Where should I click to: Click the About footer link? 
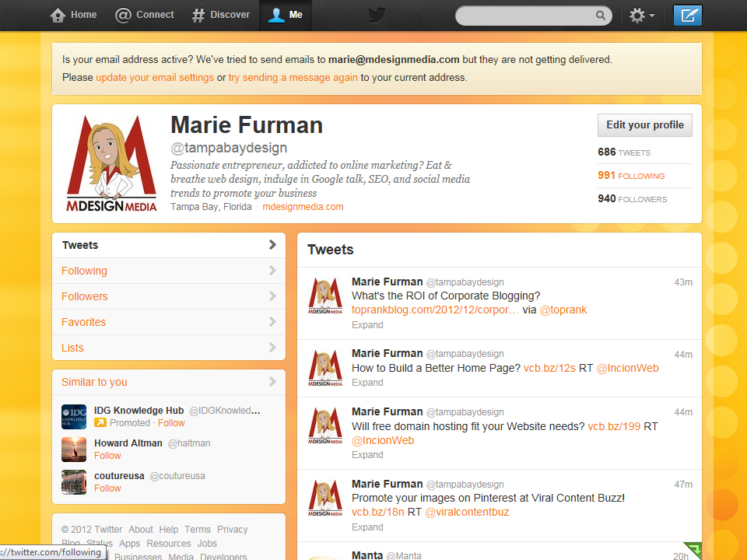pos(141,530)
